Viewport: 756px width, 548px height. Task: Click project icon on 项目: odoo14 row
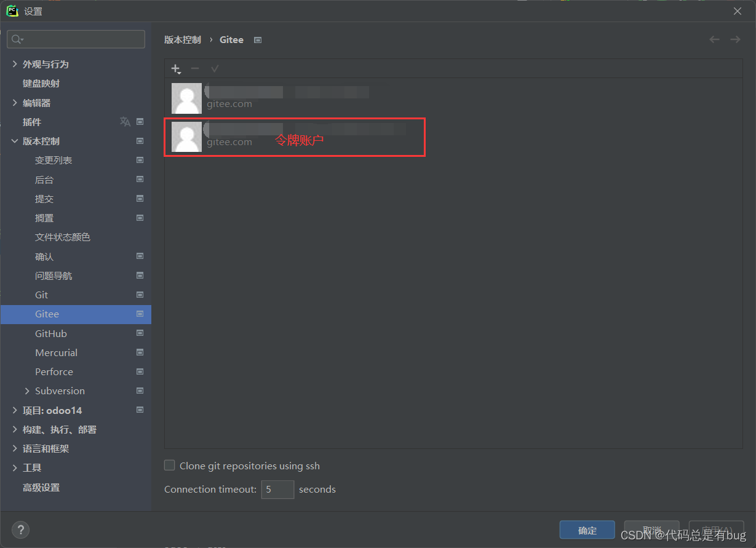140,410
